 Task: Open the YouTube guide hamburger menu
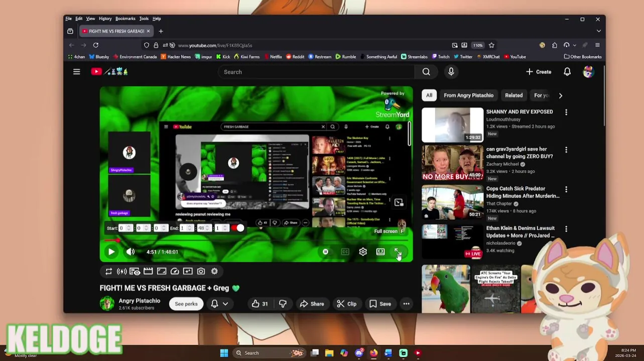(76, 72)
